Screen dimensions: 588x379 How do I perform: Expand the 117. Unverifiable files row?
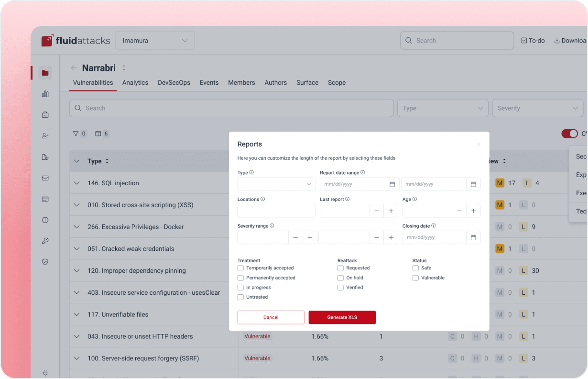(x=77, y=314)
